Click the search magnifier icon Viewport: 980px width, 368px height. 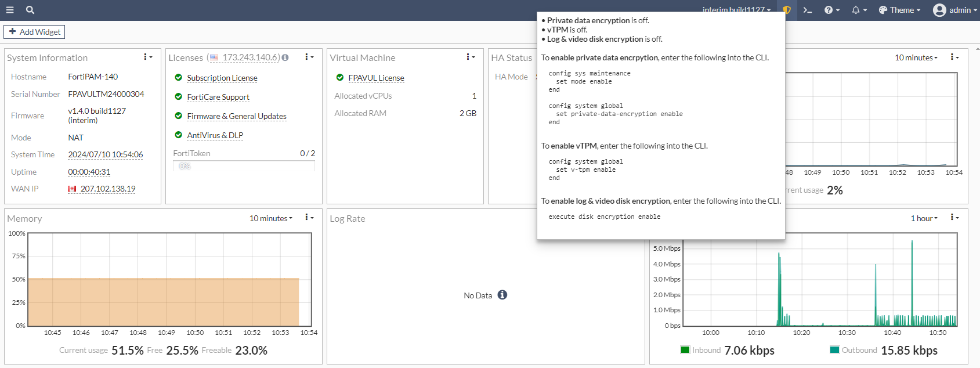30,10
